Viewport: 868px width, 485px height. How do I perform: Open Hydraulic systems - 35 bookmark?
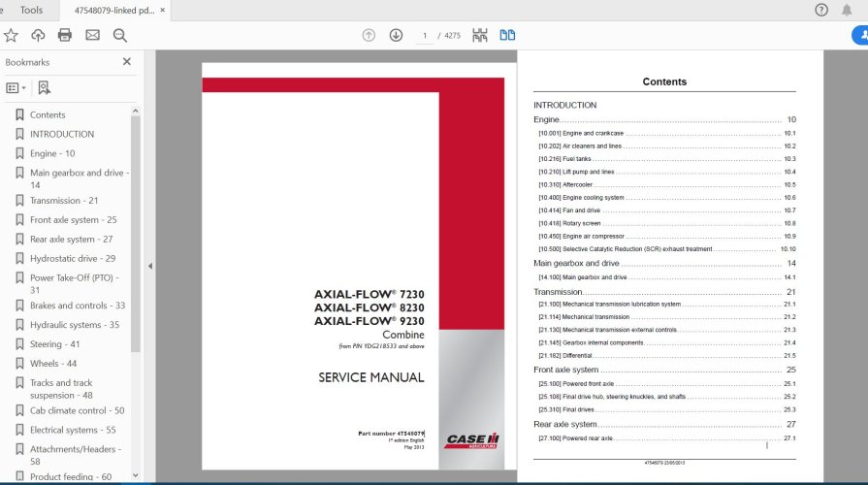pyautogui.click(x=75, y=325)
